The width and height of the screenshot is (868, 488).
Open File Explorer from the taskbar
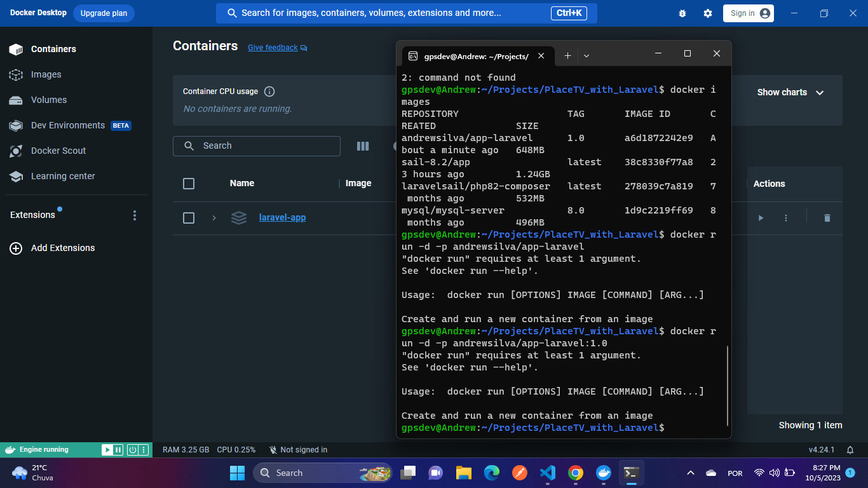click(x=464, y=473)
